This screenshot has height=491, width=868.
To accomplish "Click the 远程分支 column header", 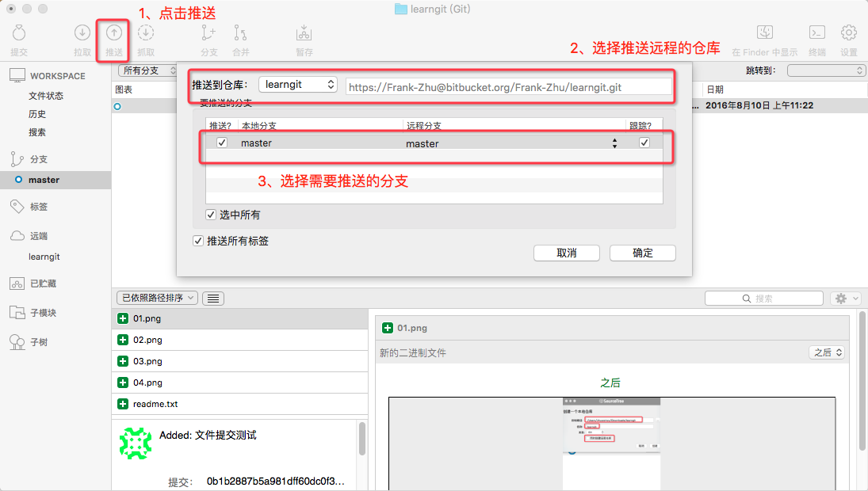I will pos(424,125).
